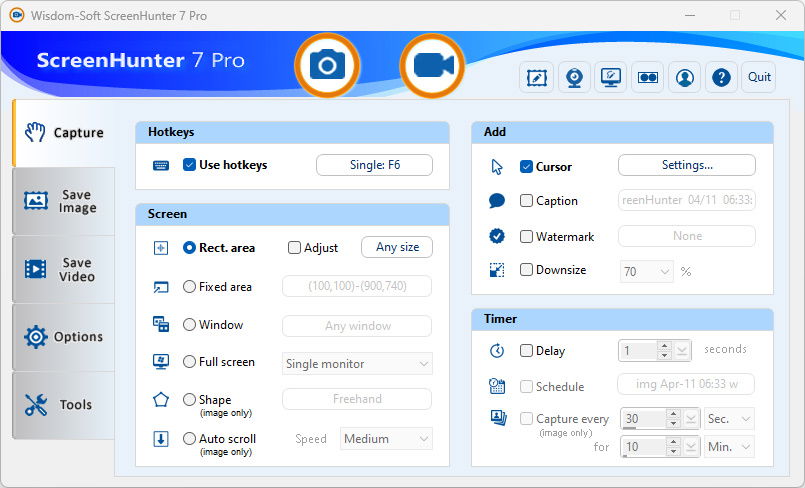Viewport: 805px width, 488px height.
Task: Switch to the Tools tab
Action: tap(64, 405)
